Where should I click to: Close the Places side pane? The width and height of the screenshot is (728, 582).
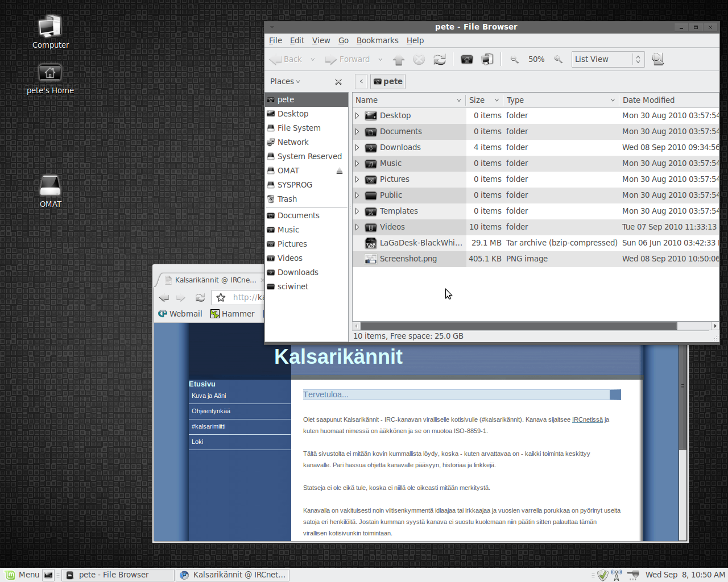coord(338,82)
